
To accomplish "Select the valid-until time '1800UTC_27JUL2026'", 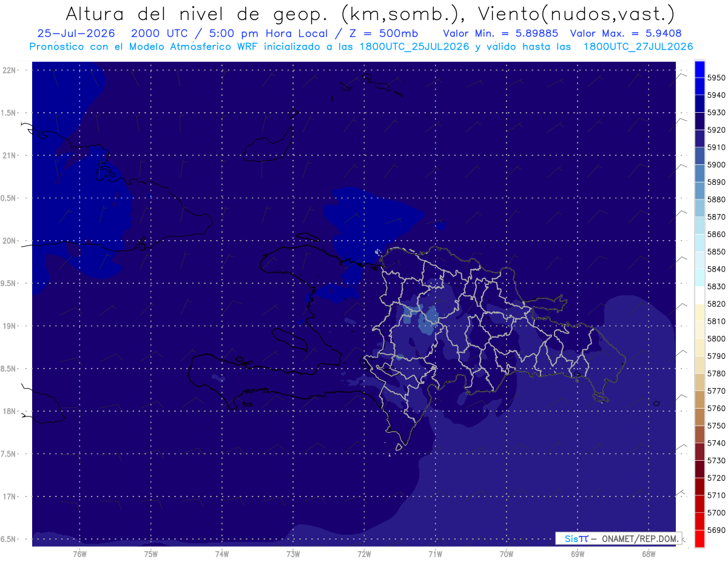I will 638,47.
